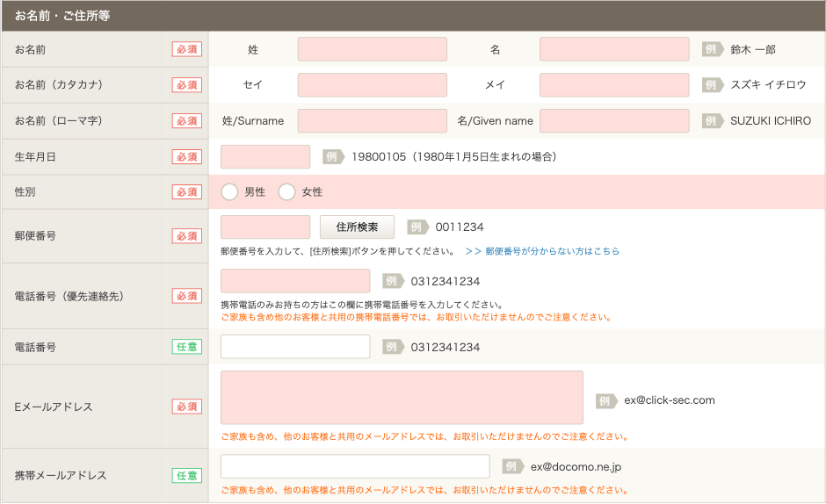Screen dimensions: 826x504
Task: Select the 男性 radio button
Action: pyautogui.click(x=229, y=191)
